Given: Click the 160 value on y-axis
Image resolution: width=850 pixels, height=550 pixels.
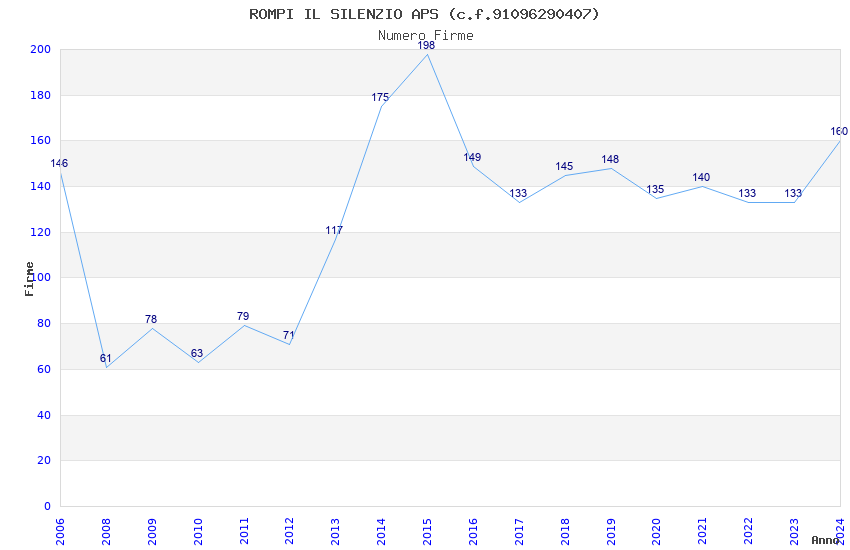Looking at the screenshot, I should [41, 140].
